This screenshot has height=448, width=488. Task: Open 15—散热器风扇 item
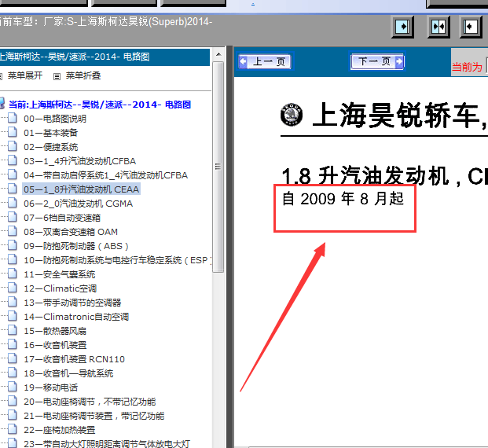(55, 331)
